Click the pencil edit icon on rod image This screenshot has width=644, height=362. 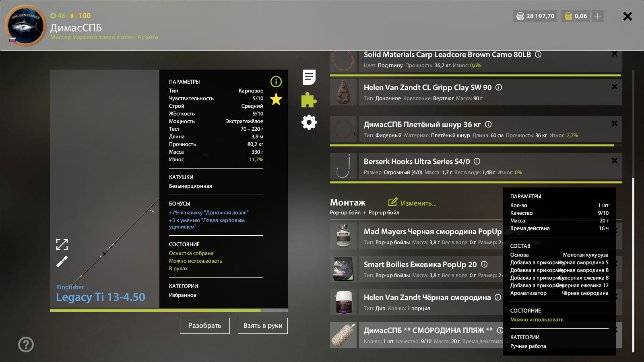pos(62,262)
